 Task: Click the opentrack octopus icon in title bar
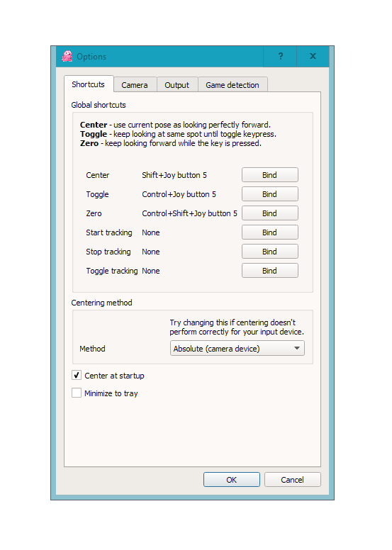67,56
